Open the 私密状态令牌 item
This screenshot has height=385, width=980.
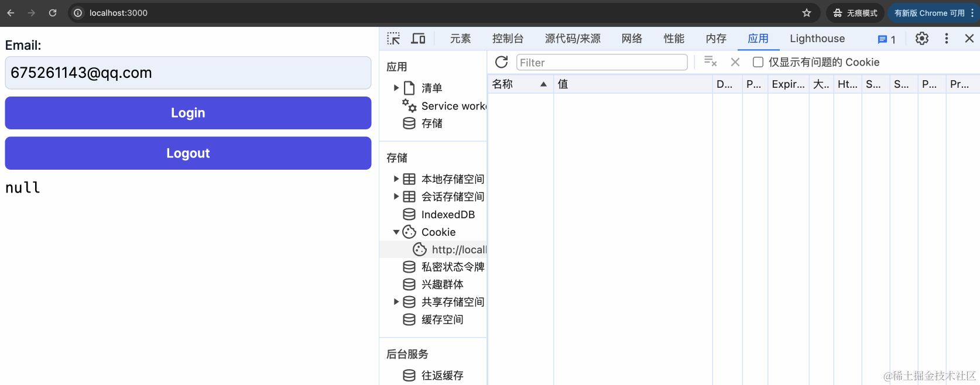[444, 267]
